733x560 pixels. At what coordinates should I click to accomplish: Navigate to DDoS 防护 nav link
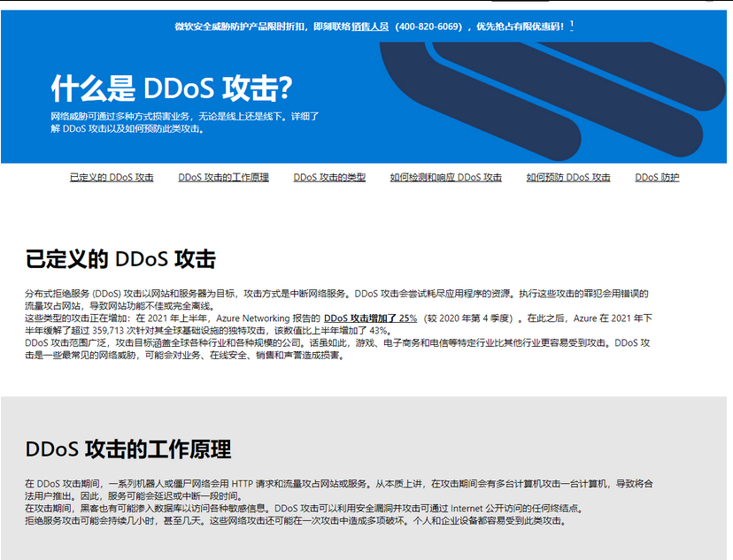click(x=657, y=178)
